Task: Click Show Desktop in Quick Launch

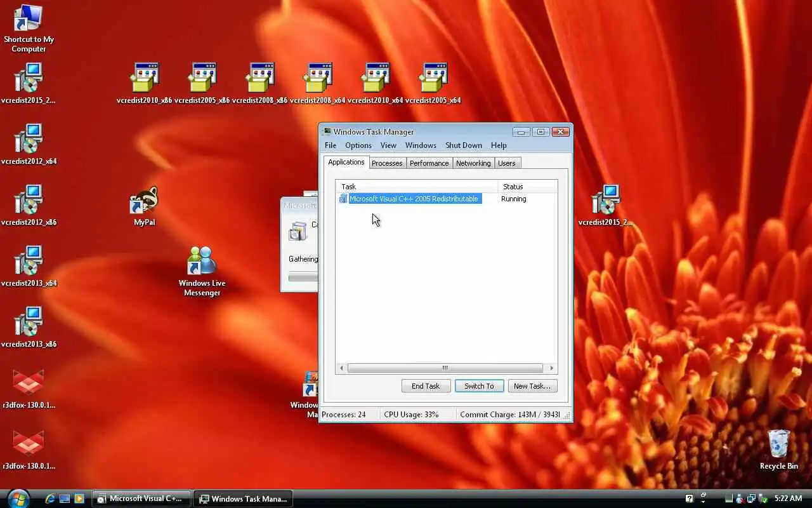Action: click(65, 498)
